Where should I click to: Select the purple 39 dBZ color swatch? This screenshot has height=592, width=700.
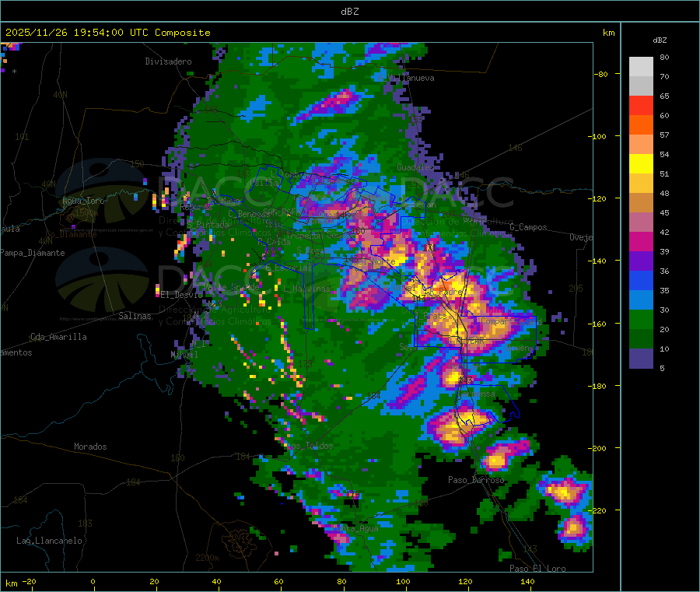click(641, 261)
